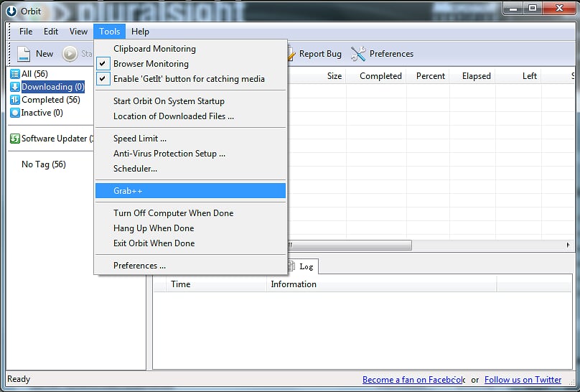
Task: Click the Preferences wrench icon in toolbar
Action: tap(358, 54)
